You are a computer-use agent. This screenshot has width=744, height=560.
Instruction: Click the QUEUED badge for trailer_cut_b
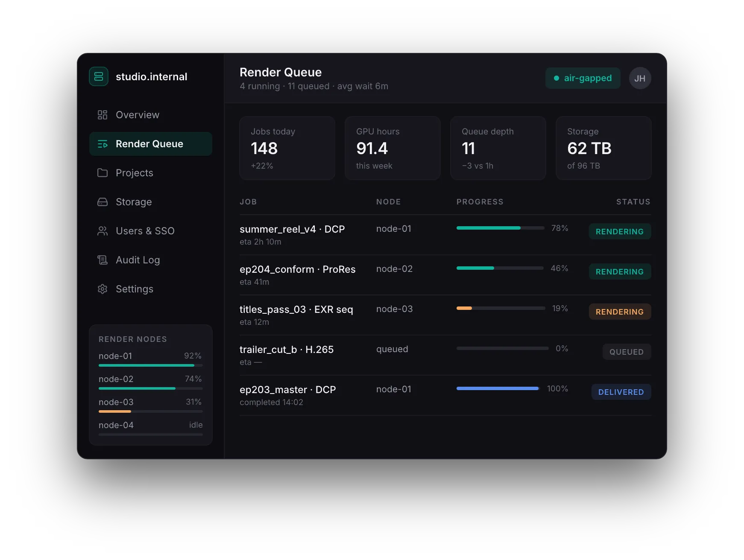coord(627,352)
